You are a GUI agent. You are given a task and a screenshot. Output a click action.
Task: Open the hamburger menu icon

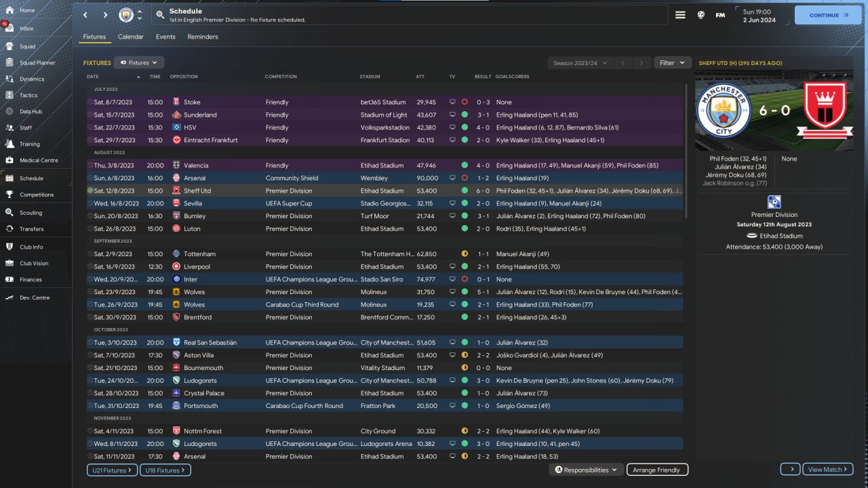point(680,15)
